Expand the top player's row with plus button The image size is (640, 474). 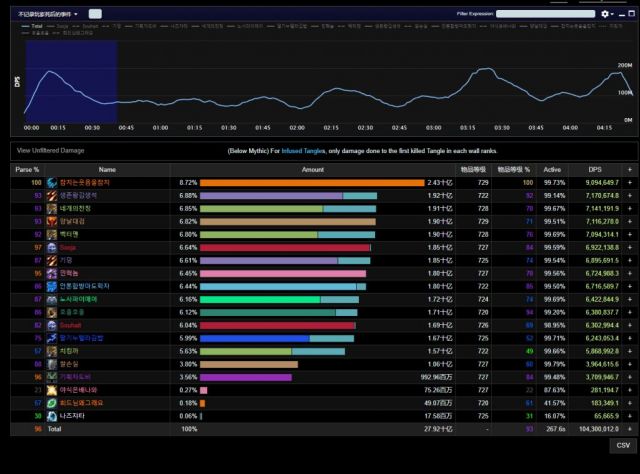tap(629, 183)
